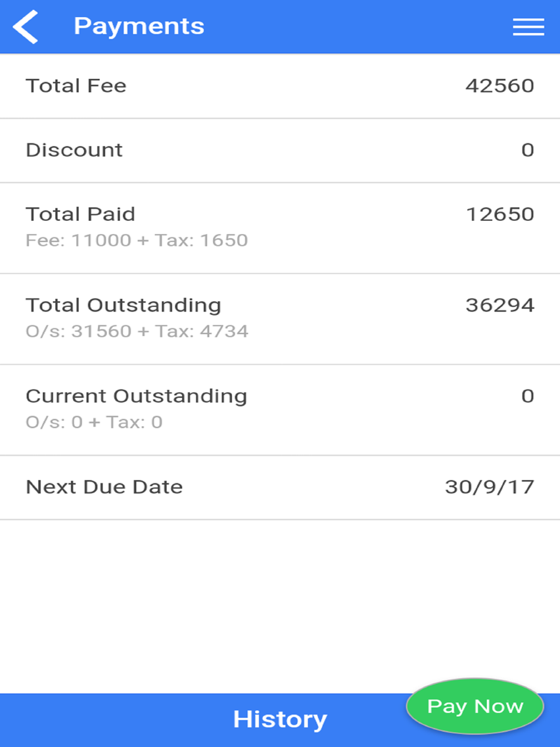Select the 30/9/17 due date value
Viewport: 560px width, 747px height.
[x=490, y=487]
